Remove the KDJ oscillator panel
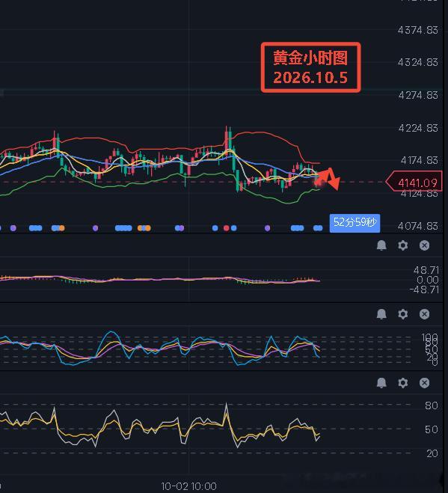 424,314
